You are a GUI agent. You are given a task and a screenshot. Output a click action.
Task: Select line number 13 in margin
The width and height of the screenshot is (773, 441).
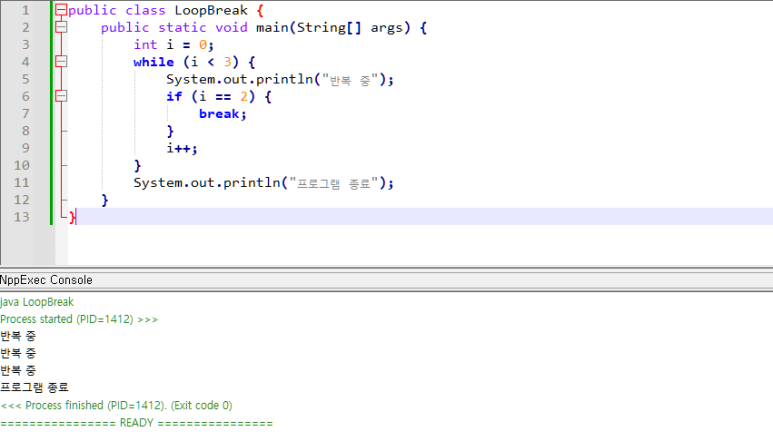[22, 217]
